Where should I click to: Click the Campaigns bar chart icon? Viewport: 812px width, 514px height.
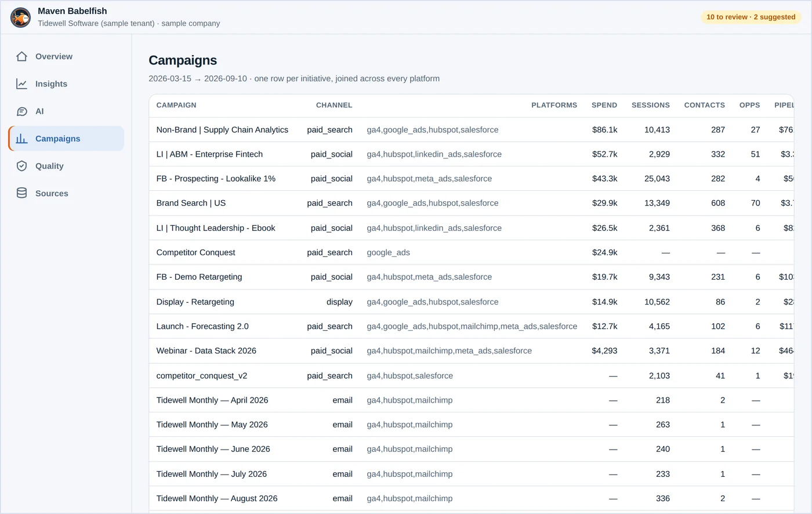tap(21, 139)
